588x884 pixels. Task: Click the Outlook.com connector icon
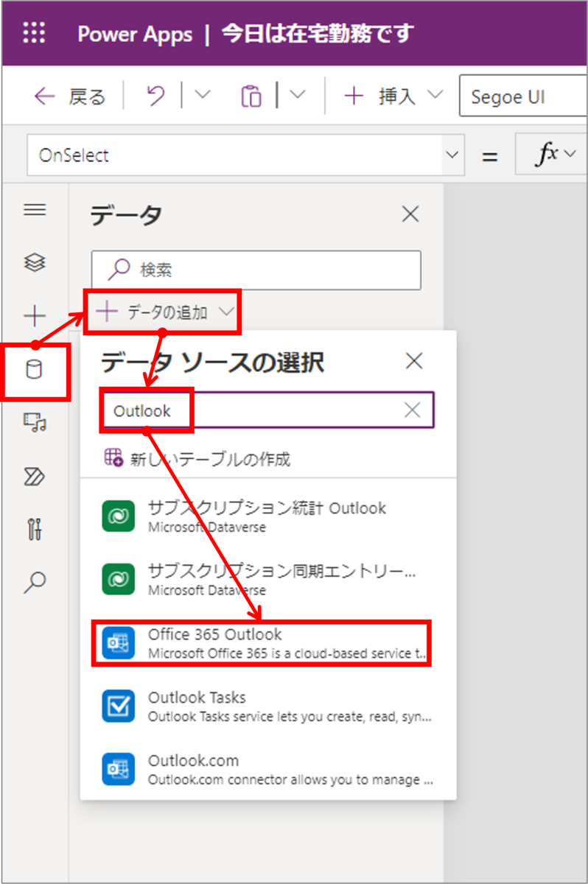[x=118, y=769]
